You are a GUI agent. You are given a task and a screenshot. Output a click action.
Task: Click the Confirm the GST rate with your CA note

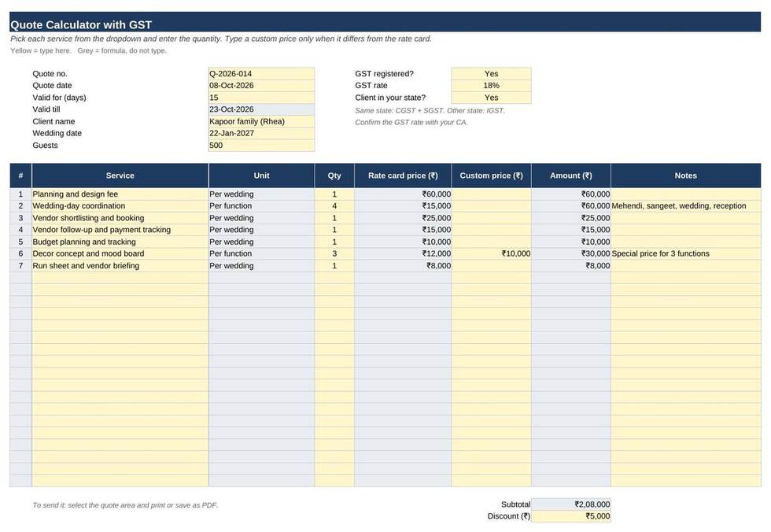[411, 123]
